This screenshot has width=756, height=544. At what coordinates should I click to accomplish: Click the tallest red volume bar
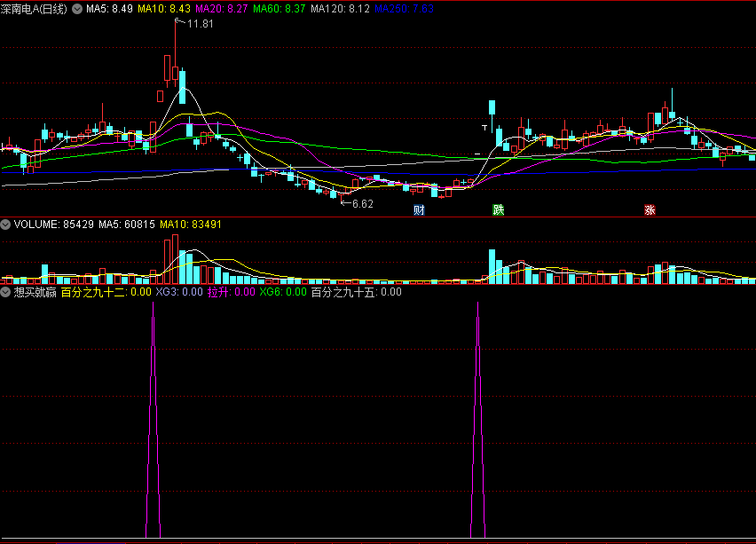click(175, 259)
